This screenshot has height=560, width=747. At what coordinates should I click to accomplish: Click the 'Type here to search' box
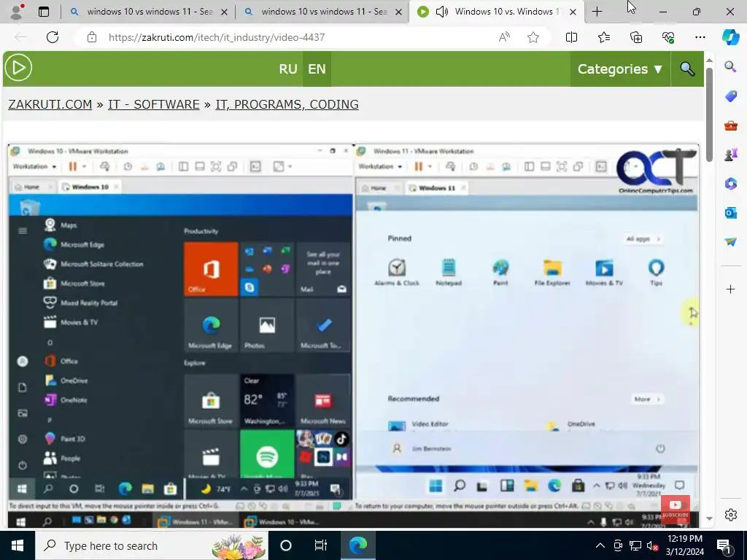pos(151,545)
